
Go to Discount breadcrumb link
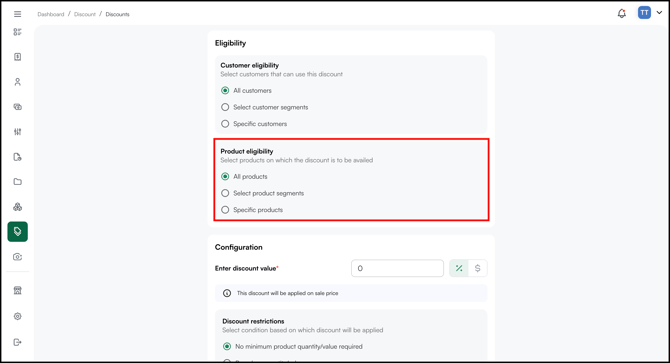(85, 14)
